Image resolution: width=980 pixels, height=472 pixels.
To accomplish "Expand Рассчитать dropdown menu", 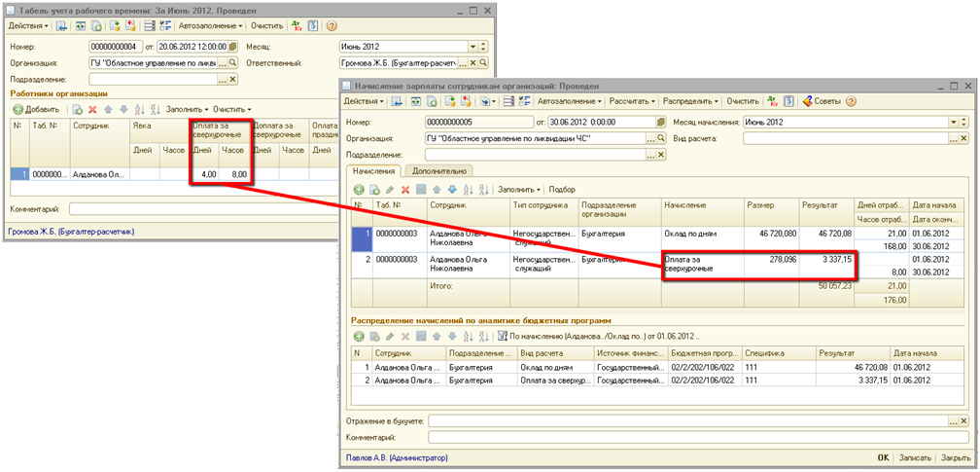I will pos(632,101).
